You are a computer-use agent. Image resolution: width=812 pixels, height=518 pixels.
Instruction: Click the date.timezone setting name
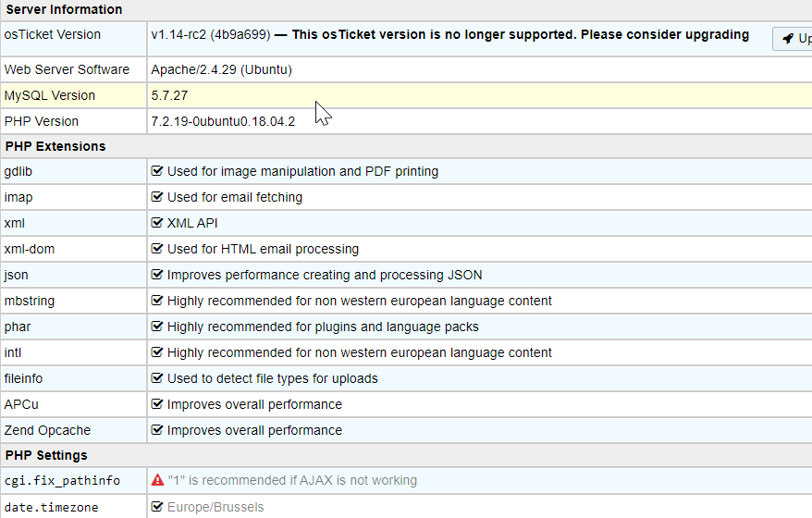point(51,507)
